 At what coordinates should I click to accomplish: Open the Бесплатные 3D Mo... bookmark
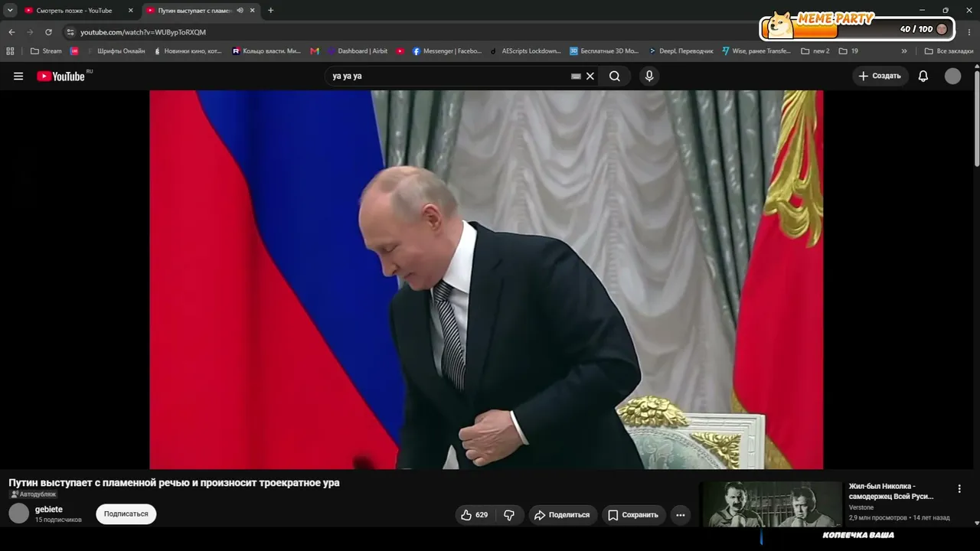603,51
